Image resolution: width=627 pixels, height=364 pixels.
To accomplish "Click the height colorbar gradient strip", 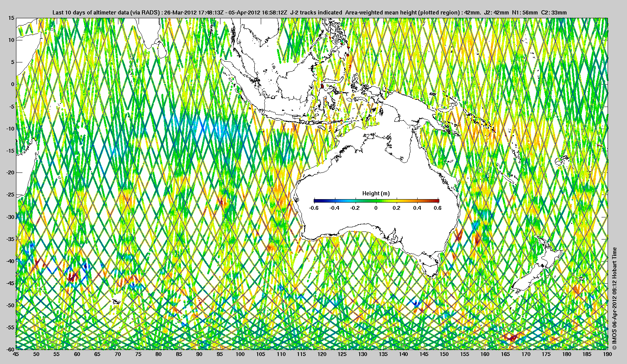I will (x=376, y=201).
